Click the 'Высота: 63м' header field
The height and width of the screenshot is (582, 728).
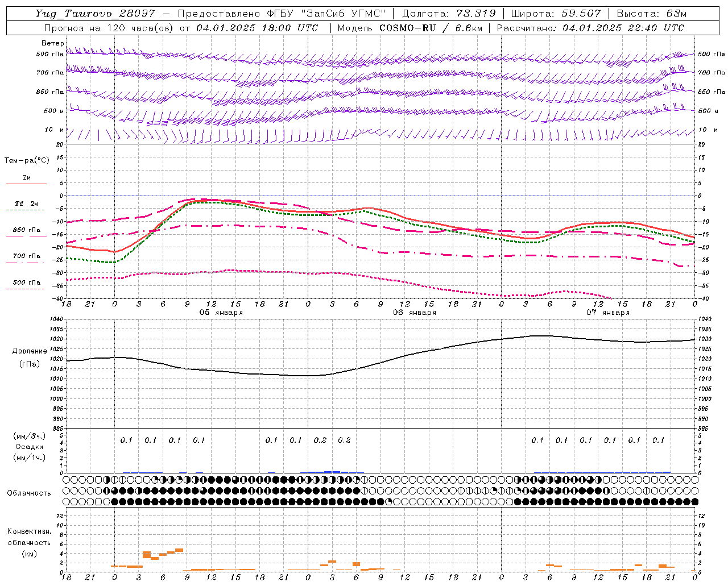(651, 14)
